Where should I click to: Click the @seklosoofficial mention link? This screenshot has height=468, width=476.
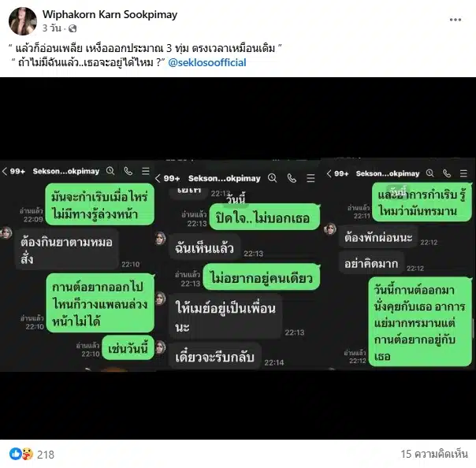207,62
